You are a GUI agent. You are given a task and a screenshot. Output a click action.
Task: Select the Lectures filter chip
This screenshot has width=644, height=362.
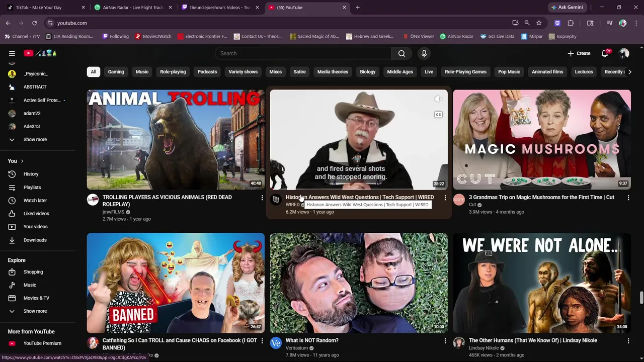pos(584,72)
